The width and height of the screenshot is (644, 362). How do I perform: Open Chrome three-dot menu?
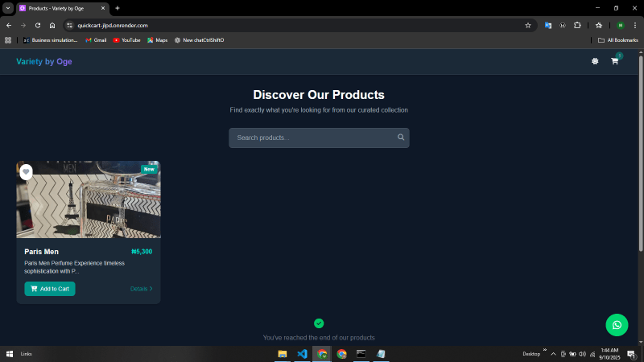(x=635, y=26)
